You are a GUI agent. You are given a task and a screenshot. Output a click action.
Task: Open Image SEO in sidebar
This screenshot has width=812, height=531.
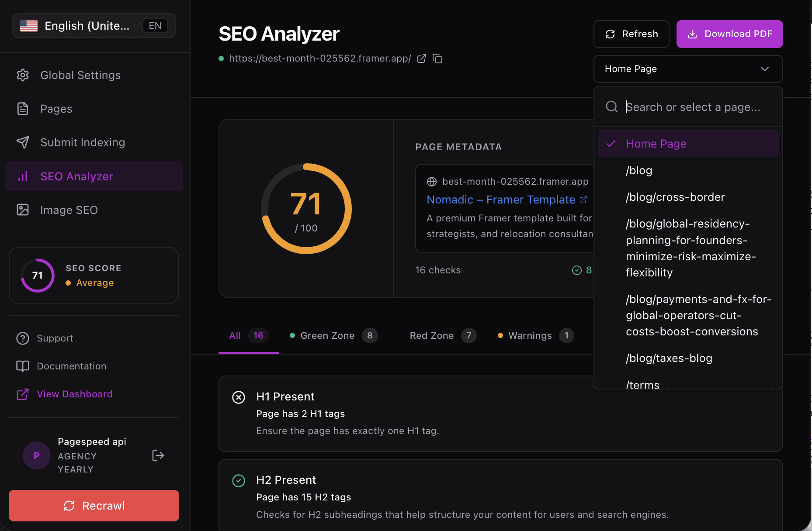tap(94, 210)
